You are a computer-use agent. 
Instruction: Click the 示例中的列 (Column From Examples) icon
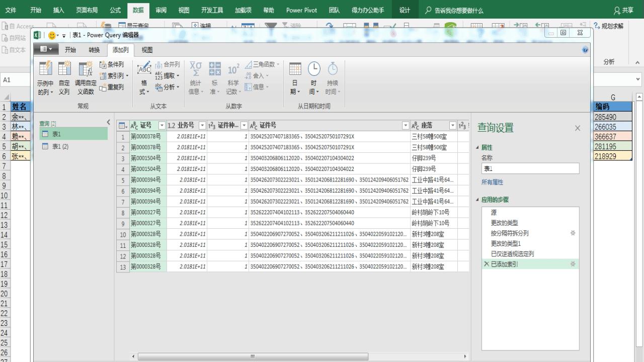click(45, 69)
